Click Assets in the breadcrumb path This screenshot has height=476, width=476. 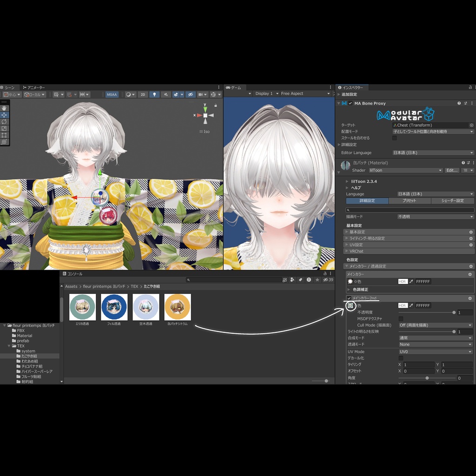click(x=71, y=286)
